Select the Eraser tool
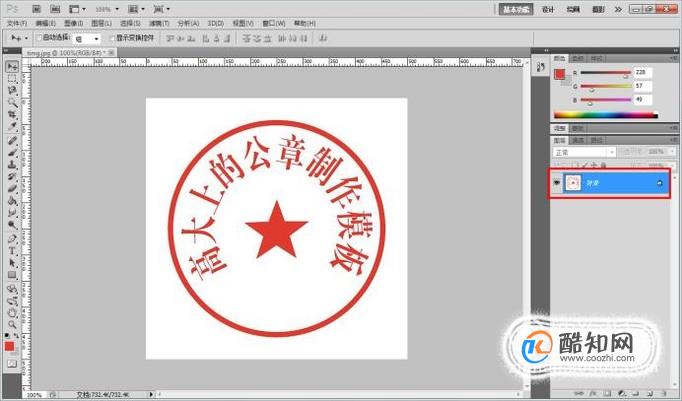Screen dimensions: 682x401 pyautogui.click(x=12, y=190)
